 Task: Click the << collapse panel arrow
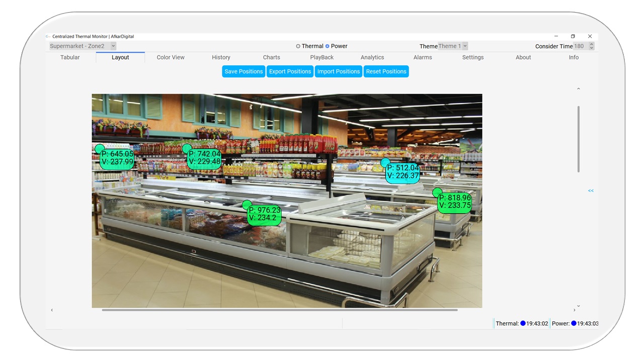click(591, 191)
